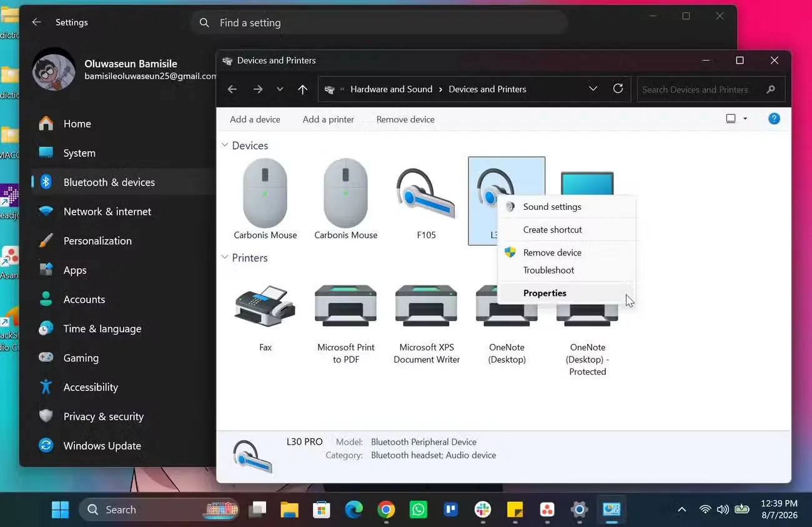Open the clock and date 12:39 PM
This screenshot has height=527, width=812.
point(780,510)
